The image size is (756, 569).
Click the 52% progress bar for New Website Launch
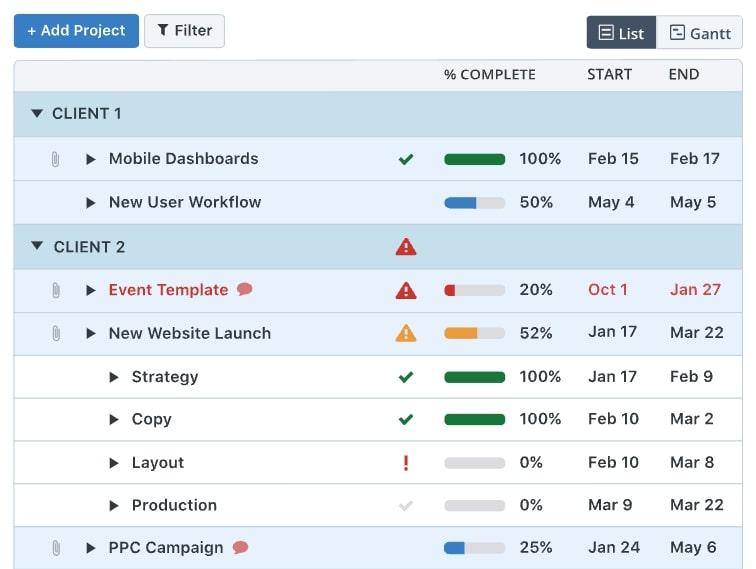point(474,333)
